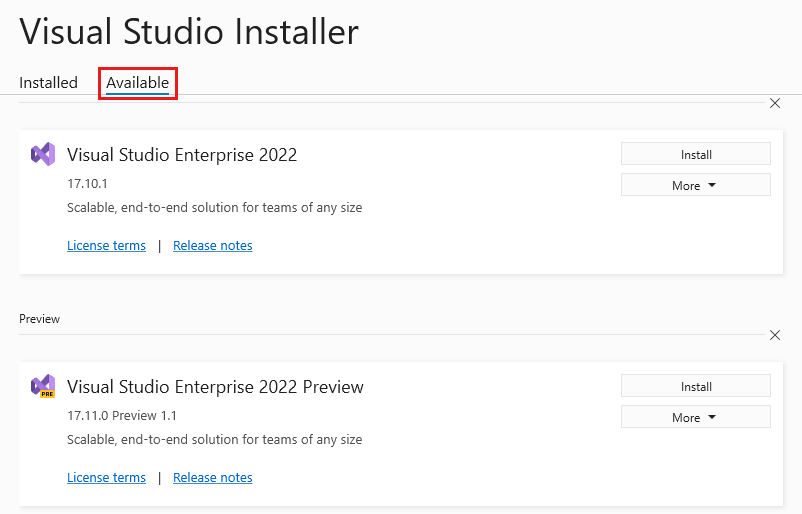Image resolution: width=802 pixels, height=514 pixels.
Task: Click the Visual Studio Enterprise 2022 logo icon
Action: tap(43, 154)
